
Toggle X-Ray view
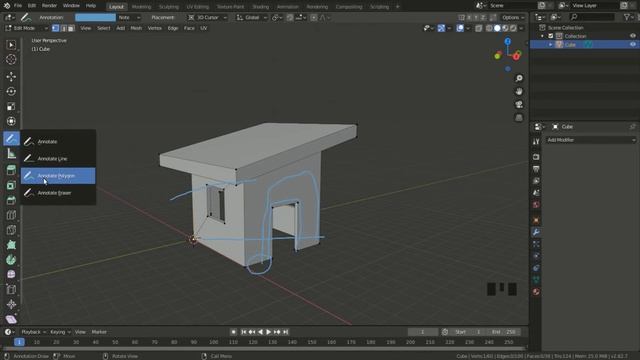(478, 28)
